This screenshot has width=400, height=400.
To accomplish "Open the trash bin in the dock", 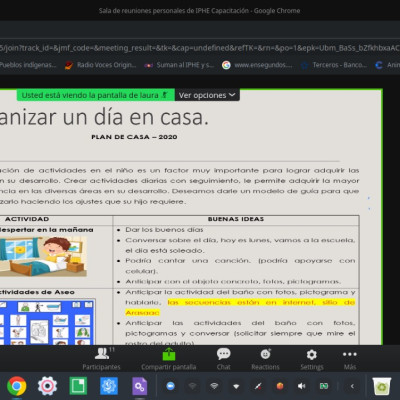I will pyautogui.click(x=381, y=386).
